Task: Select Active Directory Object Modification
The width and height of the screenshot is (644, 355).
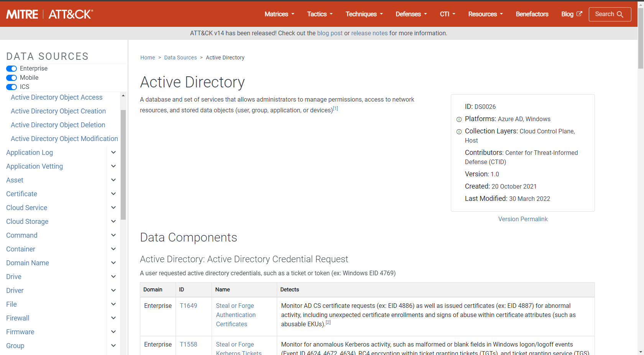Action: click(64, 139)
